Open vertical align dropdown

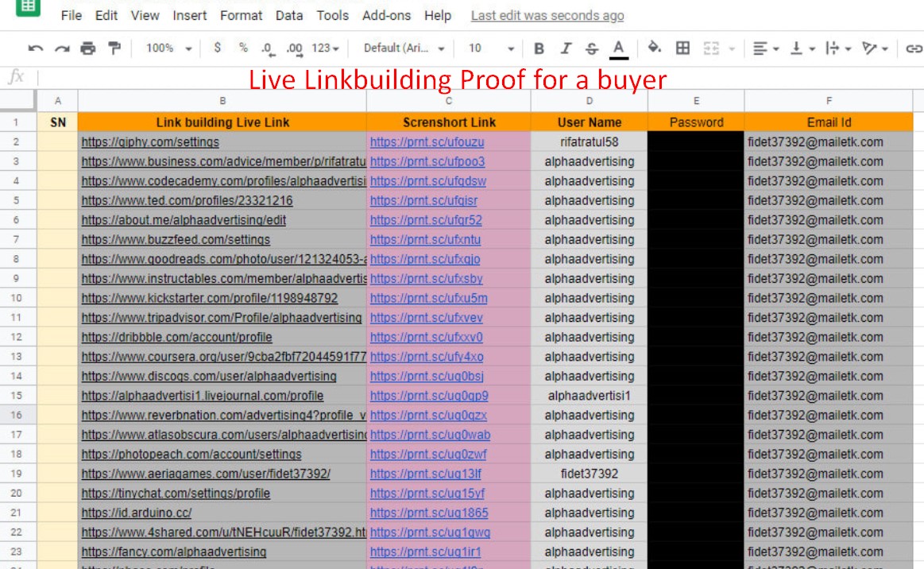click(802, 48)
